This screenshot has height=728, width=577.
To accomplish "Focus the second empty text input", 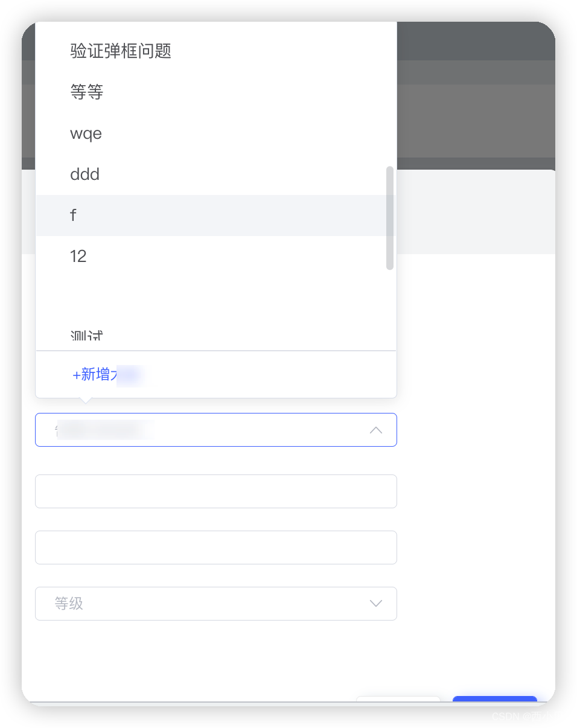I will click(216, 548).
